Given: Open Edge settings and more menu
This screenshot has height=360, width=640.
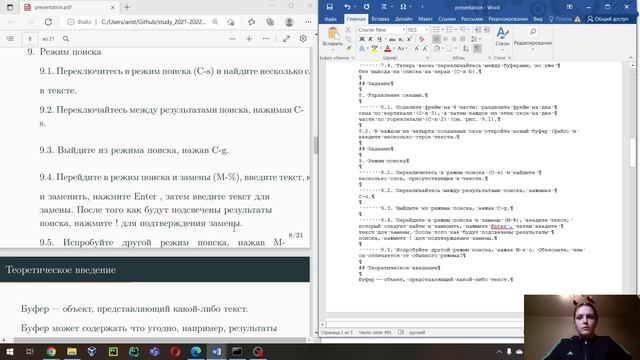Looking at the screenshot, I should click(x=308, y=22).
